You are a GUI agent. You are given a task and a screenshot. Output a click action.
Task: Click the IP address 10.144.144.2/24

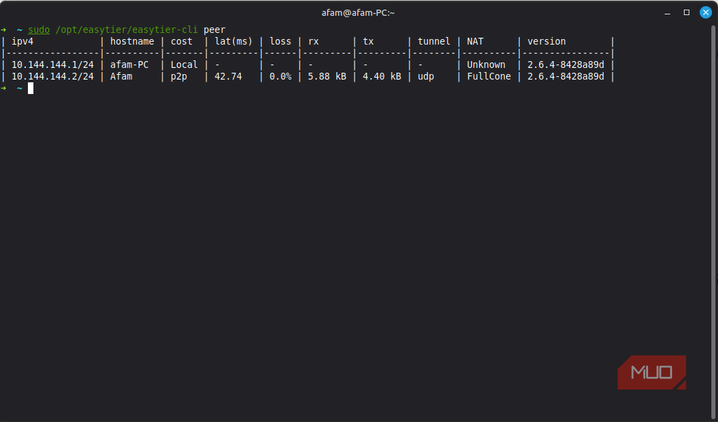pyautogui.click(x=53, y=76)
